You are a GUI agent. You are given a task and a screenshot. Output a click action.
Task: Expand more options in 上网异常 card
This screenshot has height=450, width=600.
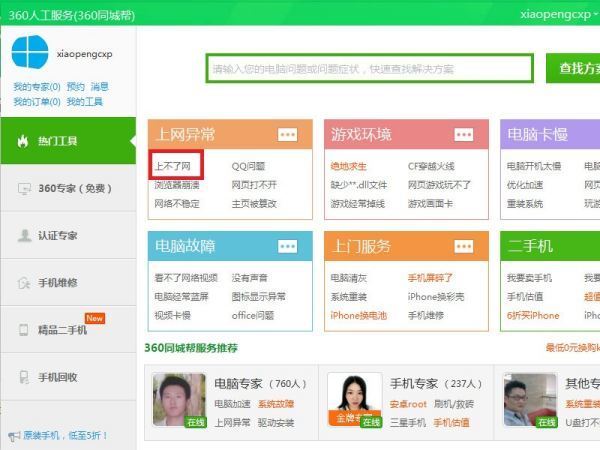tap(287, 135)
